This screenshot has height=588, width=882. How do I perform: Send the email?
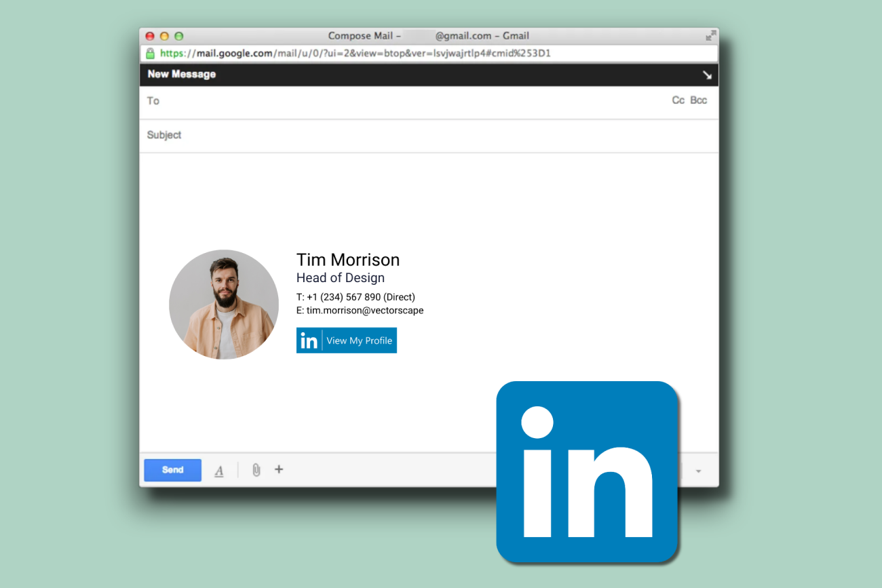(172, 469)
